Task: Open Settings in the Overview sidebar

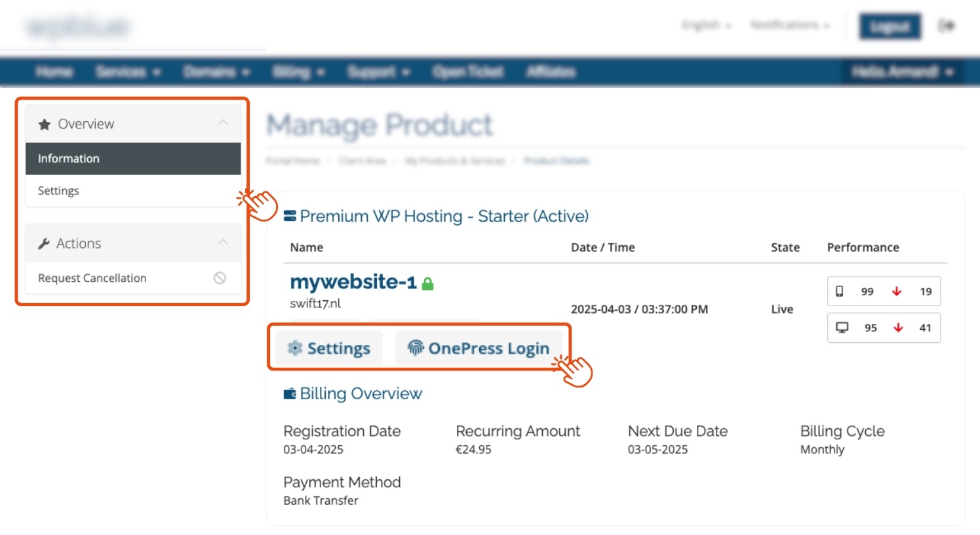Action: [58, 191]
